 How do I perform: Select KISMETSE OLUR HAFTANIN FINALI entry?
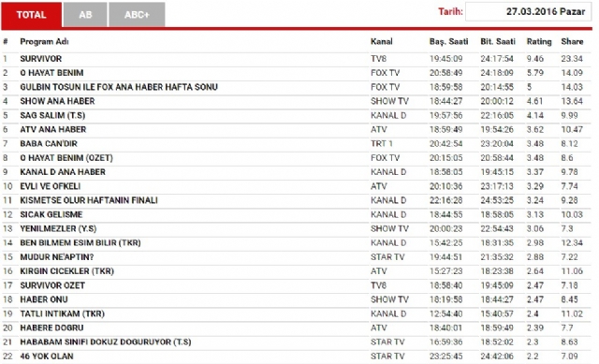pyautogui.click(x=89, y=200)
